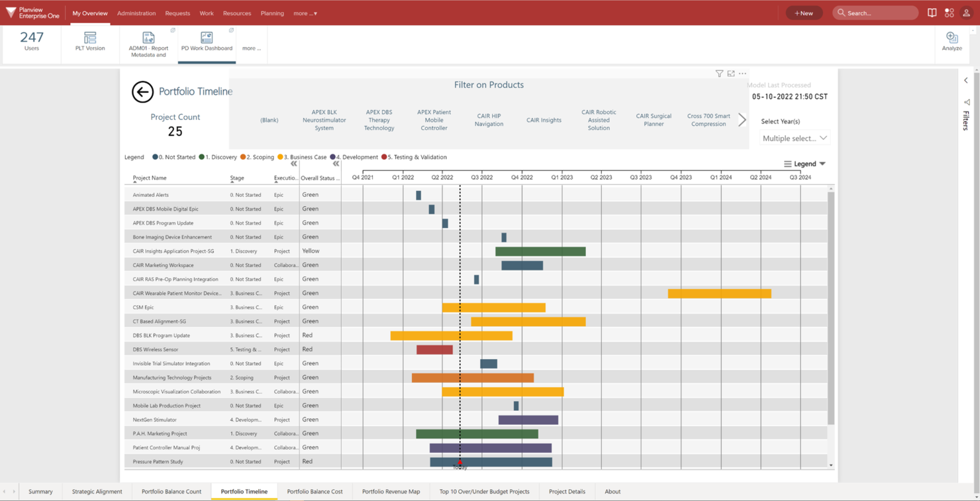Select the DBS Wireless Sensor red Gantt bar
Image resolution: width=980 pixels, height=501 pixels.
pyautogui.click(x=434, y=349)
